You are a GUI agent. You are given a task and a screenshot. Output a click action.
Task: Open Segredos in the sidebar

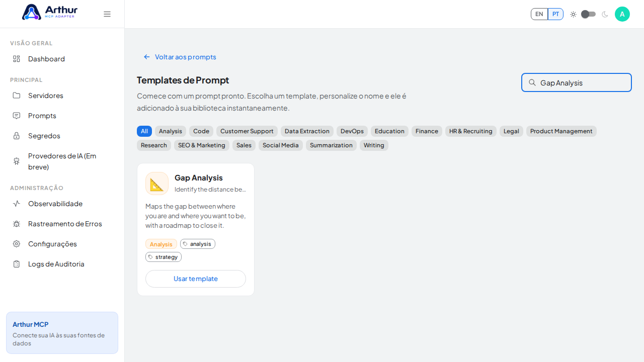point(62,136)
